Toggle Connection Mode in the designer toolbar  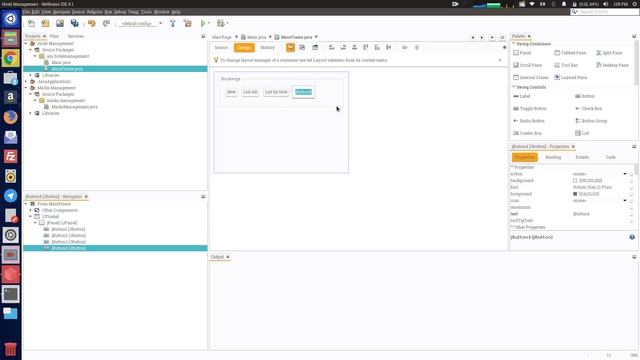coord(302,47)
